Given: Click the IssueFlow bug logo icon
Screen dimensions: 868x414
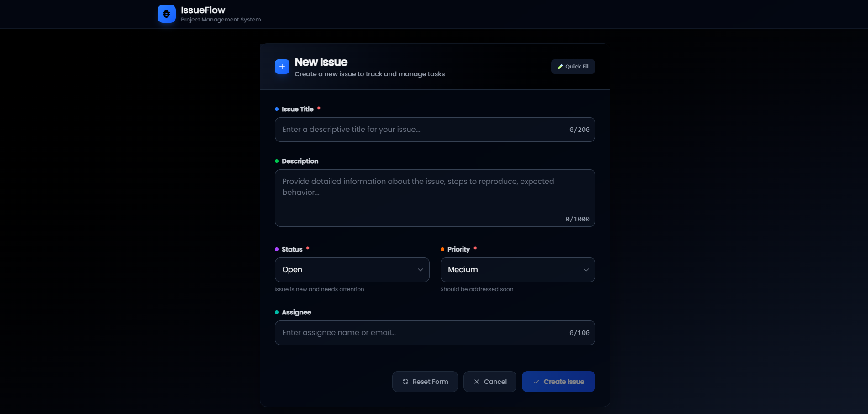Looking at the screenshot, I should click(166, 14).
